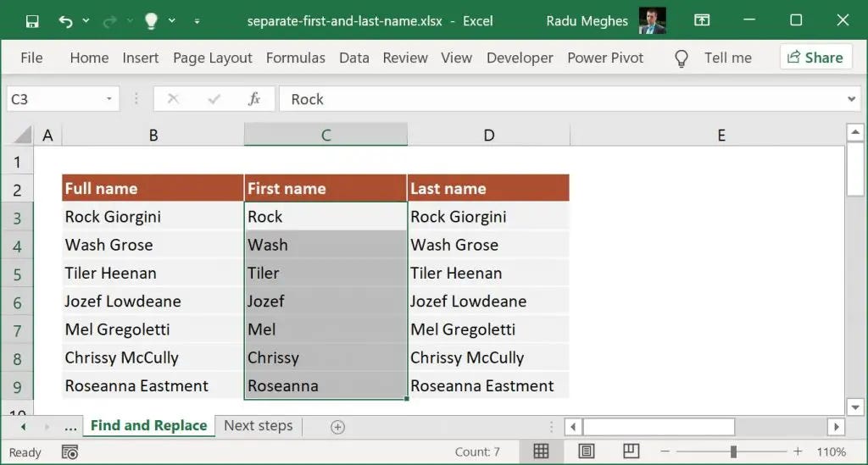Screen dimensions: 868x465
Task: Select row 6 header
Action: coord(17,302)
